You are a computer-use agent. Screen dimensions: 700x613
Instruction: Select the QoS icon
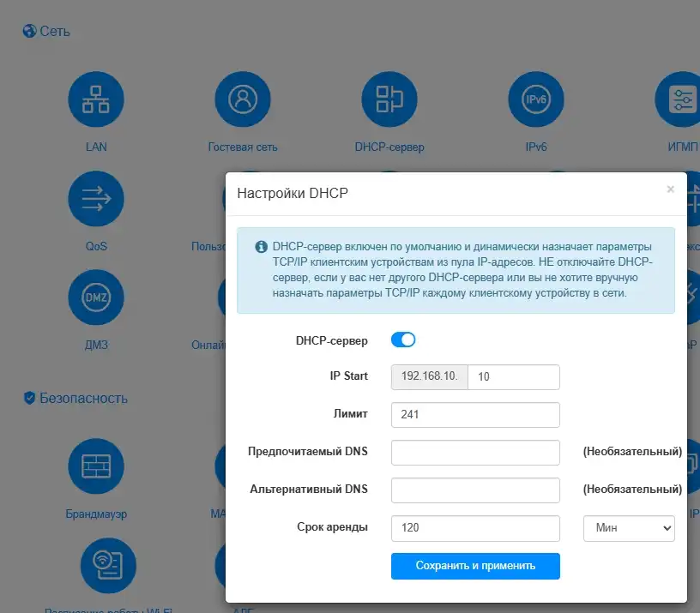[96, 198]
